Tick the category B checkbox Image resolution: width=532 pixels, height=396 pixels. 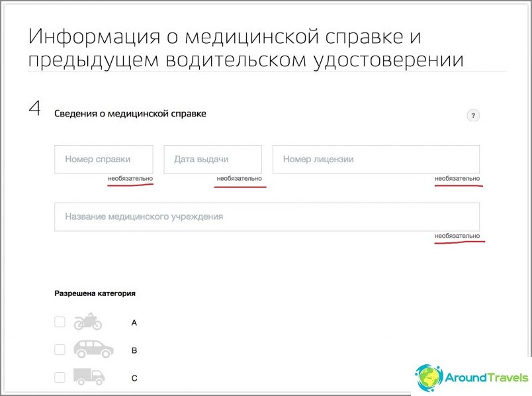(60, 350)
